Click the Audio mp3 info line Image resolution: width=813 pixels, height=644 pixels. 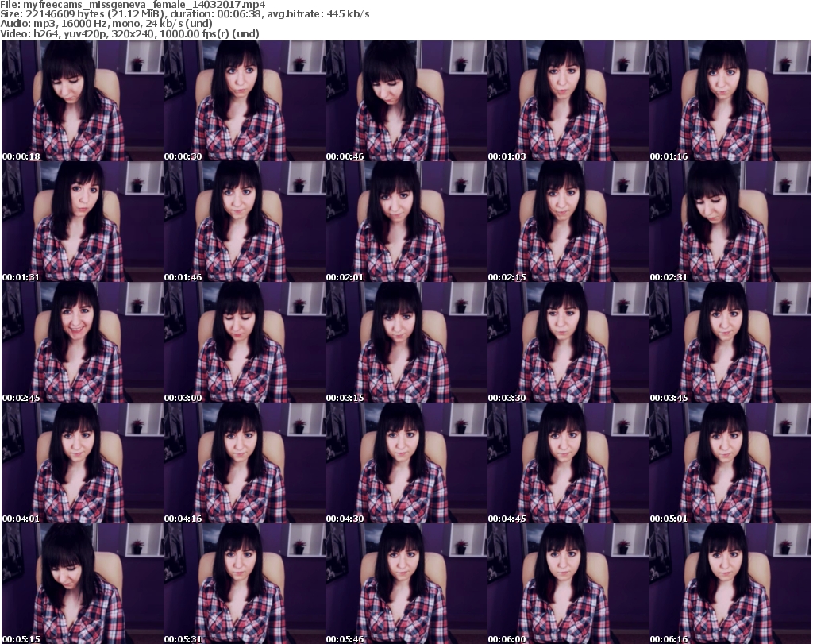(x=106, y=24)
